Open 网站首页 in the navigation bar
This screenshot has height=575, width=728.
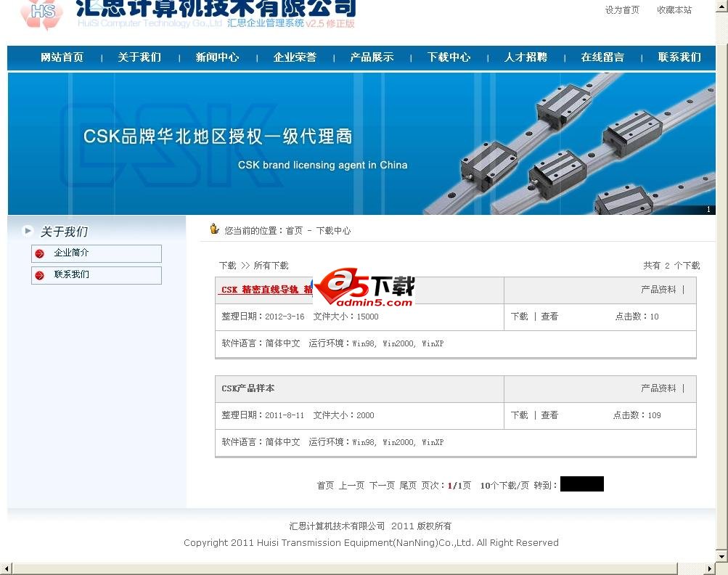click(x=62, y=57)
